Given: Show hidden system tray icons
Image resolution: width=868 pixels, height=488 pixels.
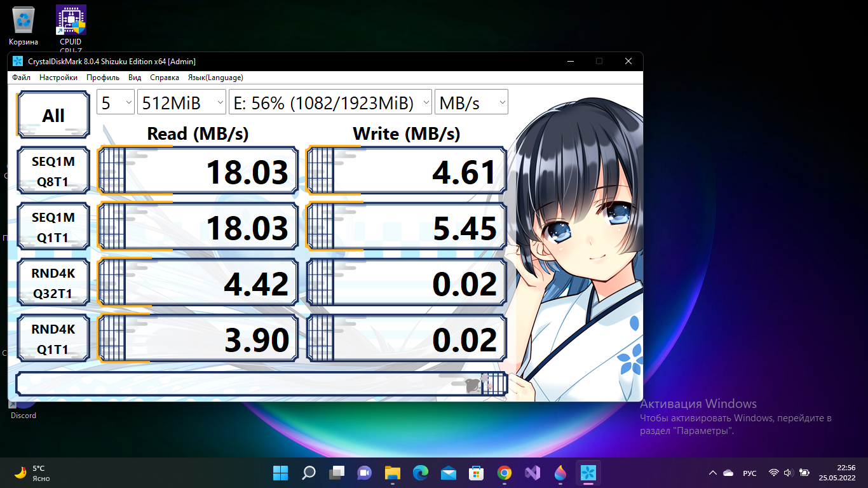Looking at the screenshot, I should click(713, 473).
